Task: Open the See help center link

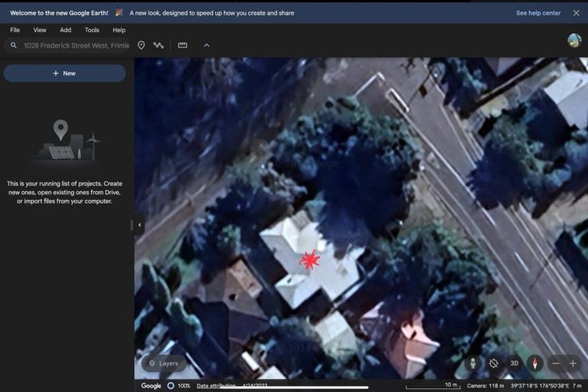Action: [538, 13]
